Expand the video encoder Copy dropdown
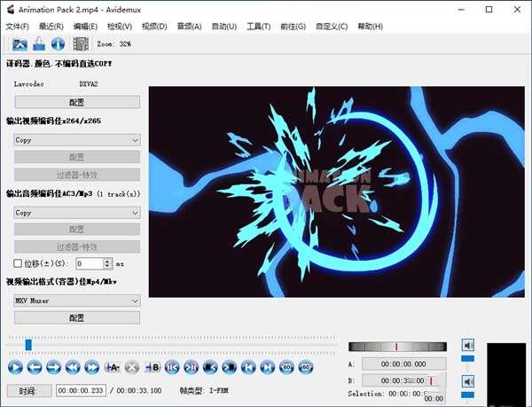This screenshot has width=532, height=407. click(x=77, y=140)
